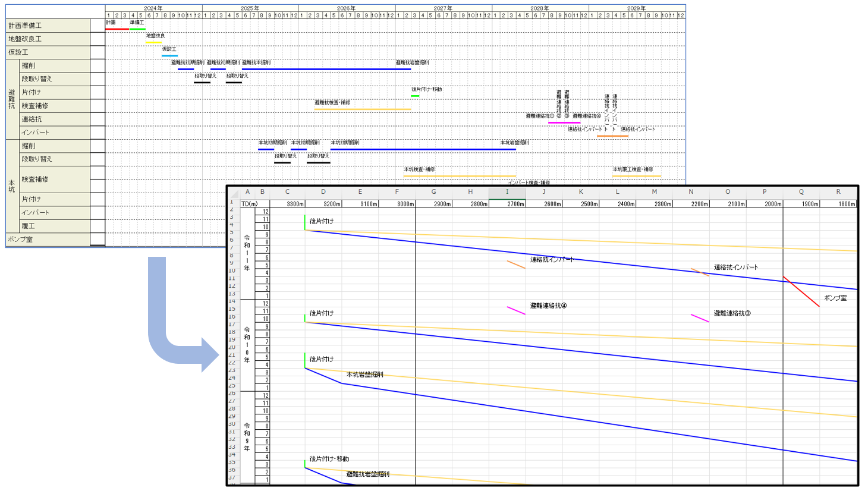Select the 1800m header cell

838,204
